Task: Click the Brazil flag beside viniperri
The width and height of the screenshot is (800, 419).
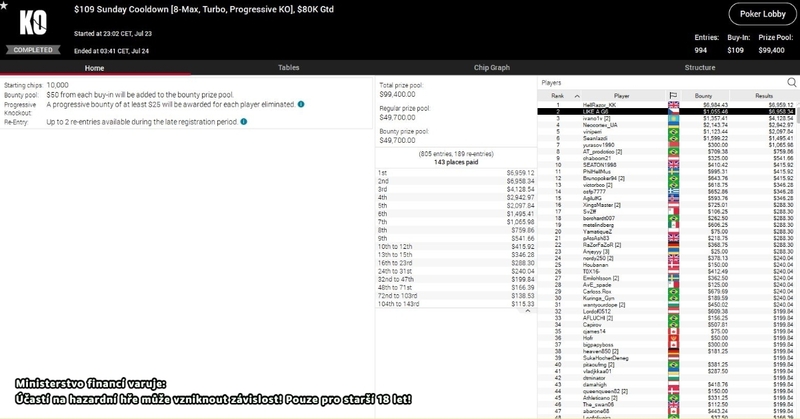Action: [x=673, y=131]
